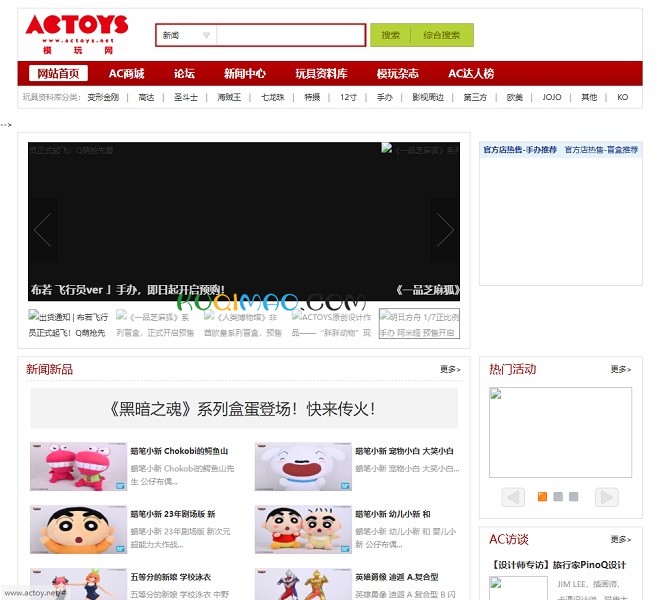
Task: Open article title 蜡笔小新 宠物小白 大笑小白
Action: click(404, 451)
